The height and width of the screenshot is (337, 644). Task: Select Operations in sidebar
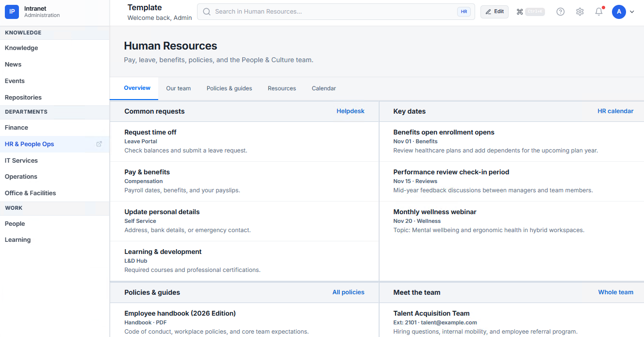pyautogui.click(x=54, y=177)
